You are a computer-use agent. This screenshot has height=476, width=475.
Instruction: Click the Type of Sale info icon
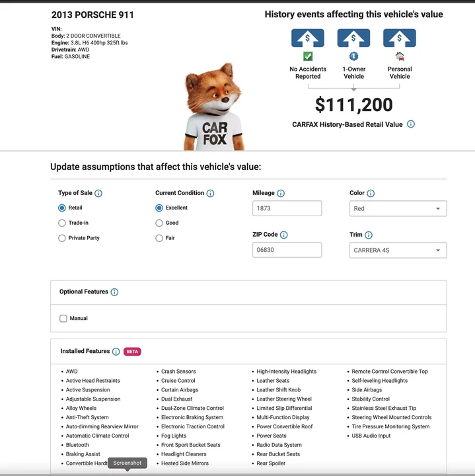98,193
